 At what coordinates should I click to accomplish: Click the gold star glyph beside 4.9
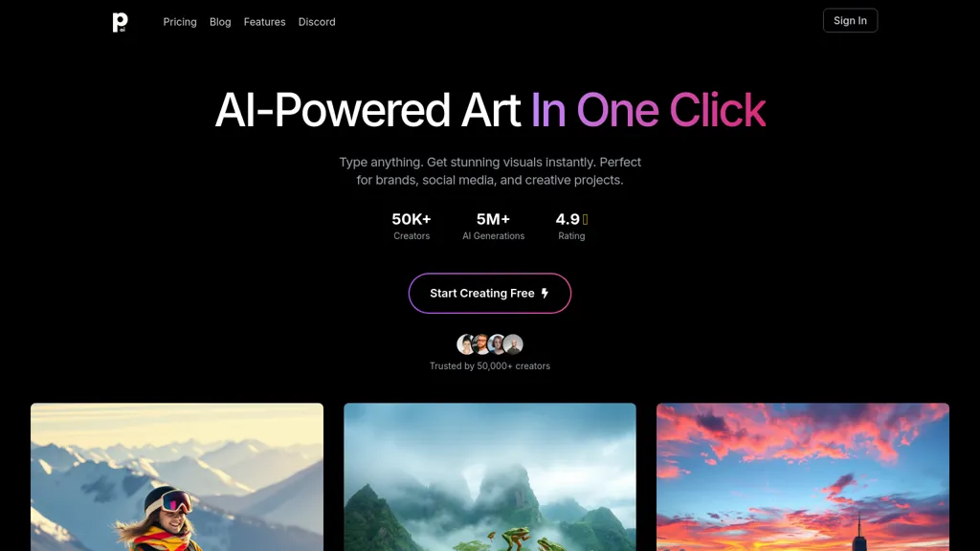(585, 219)
